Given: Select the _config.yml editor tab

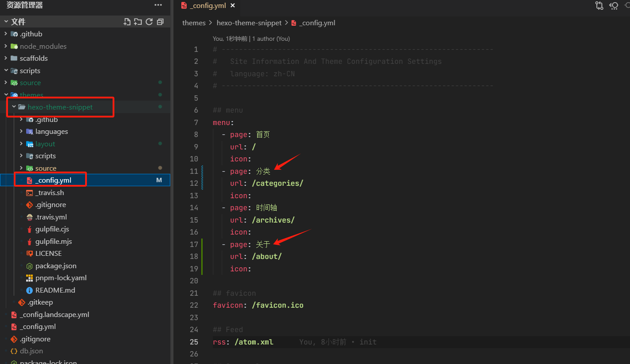Looking at the screenshot, I should click(x=207, y=6).
